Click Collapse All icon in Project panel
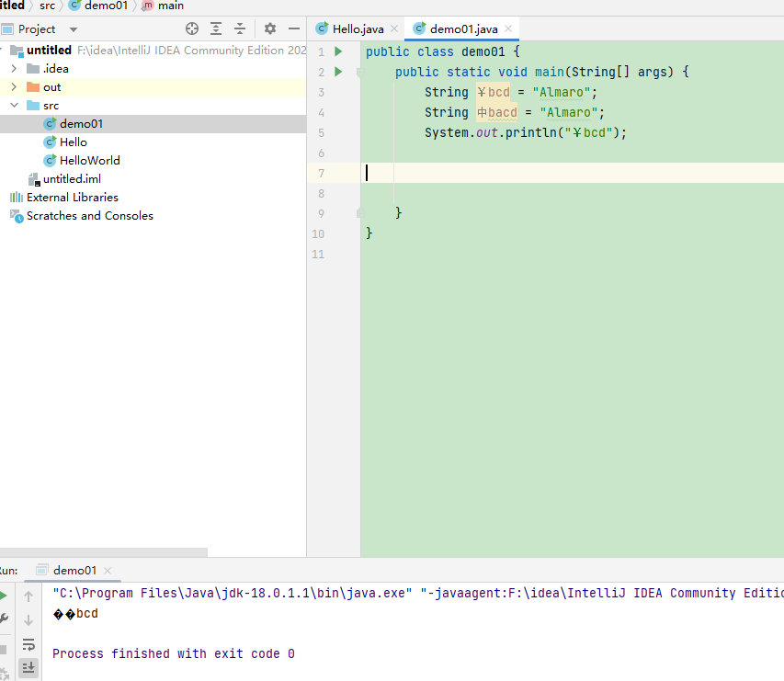The height and width of the screenshot is (681, 784). click(x=240, y=29)
